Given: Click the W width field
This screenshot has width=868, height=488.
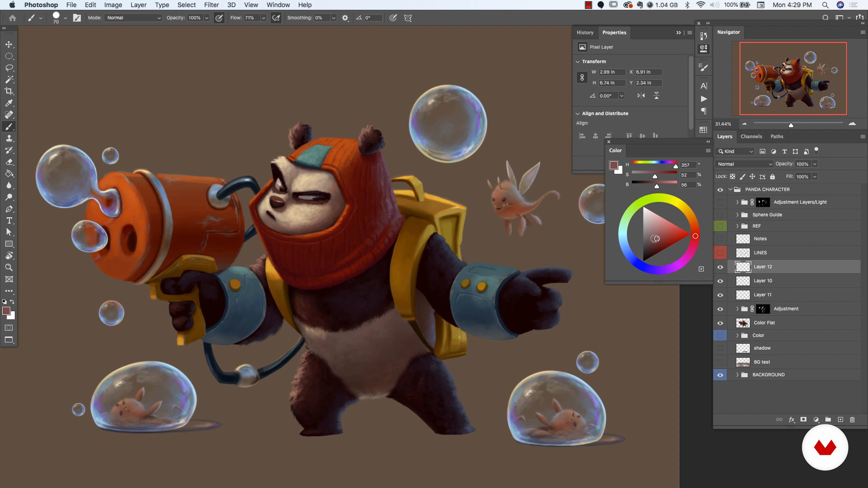Looking at the screenshot, I should coord(612,72).
